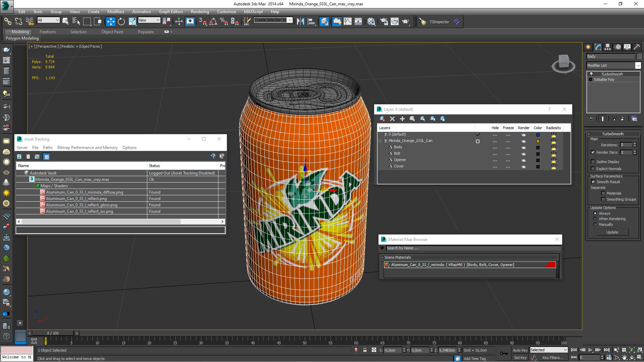Screen dimensions: 644x362
Task: Expand the Editable Poly modifier entry
Action: 590,80
